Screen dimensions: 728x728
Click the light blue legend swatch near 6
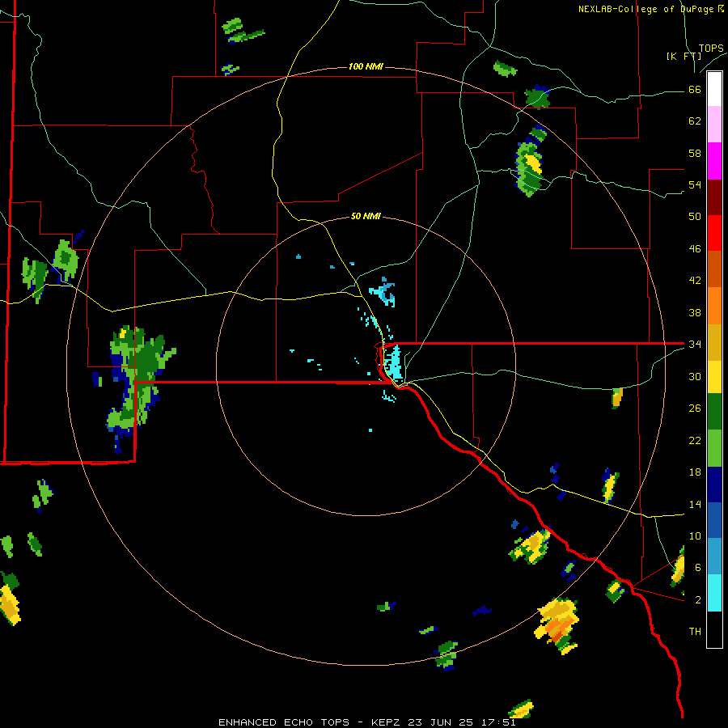click(x=714, y=557)
